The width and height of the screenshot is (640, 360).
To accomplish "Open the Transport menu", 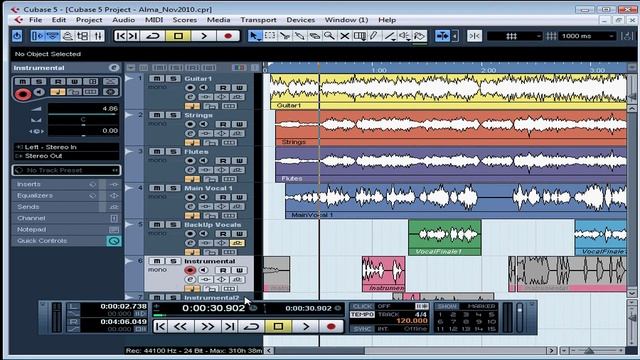I will pyautogui.click(x=258, y=20).
